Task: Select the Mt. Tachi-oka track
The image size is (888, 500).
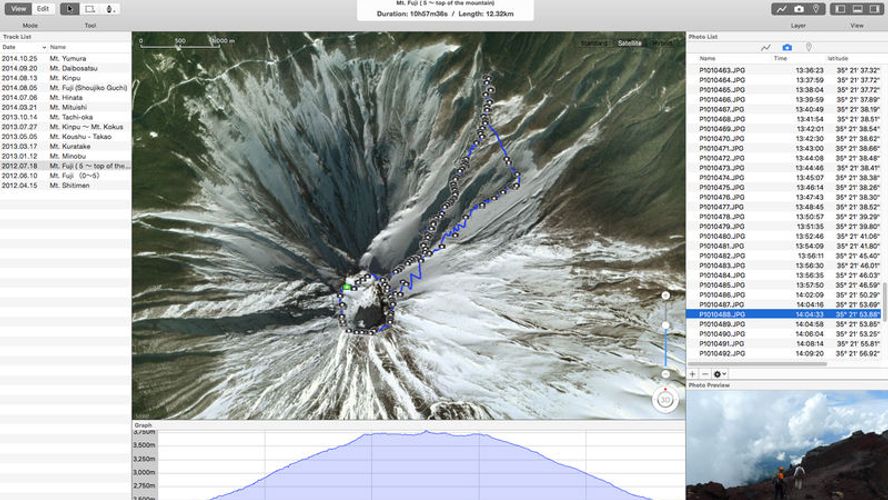Action: coord(66,117)
